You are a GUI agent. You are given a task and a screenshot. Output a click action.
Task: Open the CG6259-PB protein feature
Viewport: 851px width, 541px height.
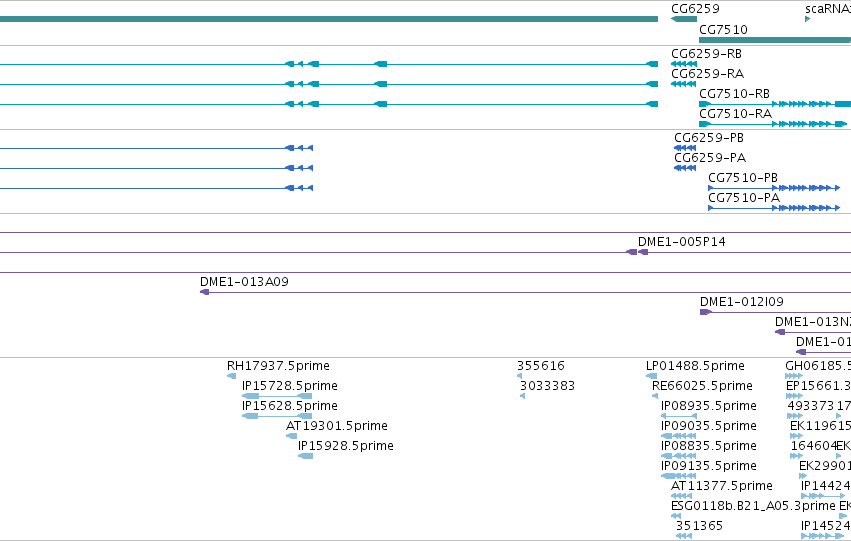pos(709,138)
